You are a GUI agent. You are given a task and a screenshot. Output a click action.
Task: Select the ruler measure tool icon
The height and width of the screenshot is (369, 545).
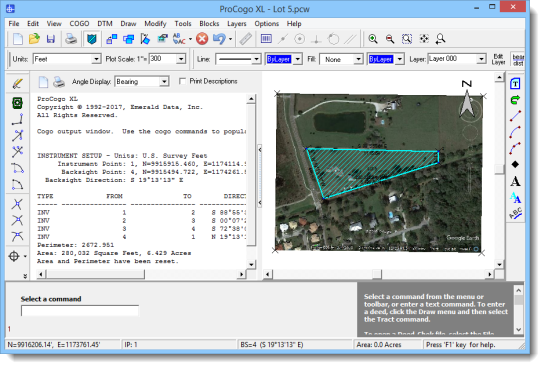(245, 39)
